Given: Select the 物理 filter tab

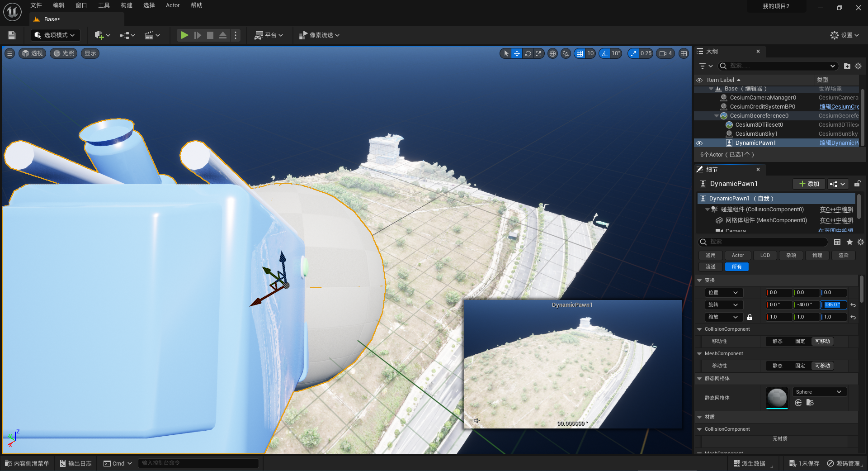Looking at the screenshot, I should click(817, 255).
